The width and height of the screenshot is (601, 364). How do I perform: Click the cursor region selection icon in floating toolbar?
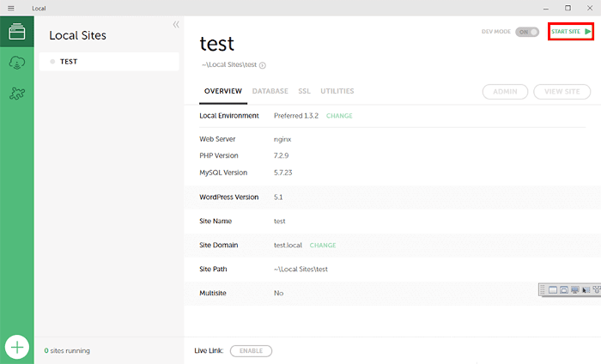(586, 289)
